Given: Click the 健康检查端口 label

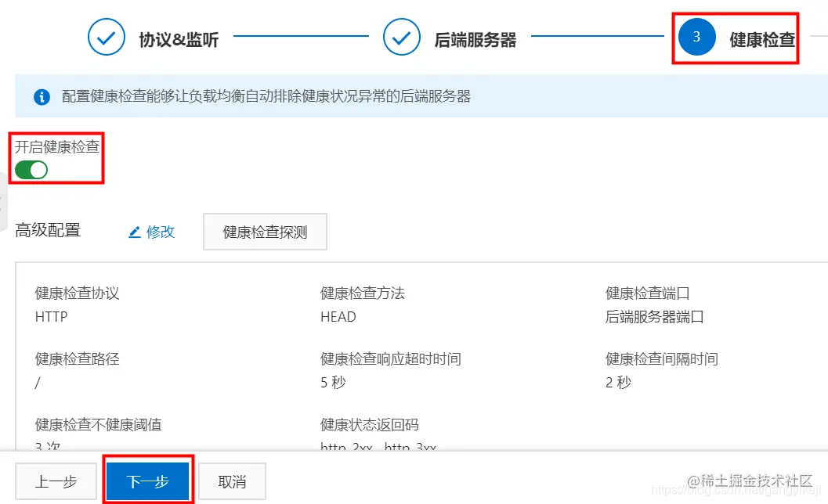Looking at the screenshot, I should point(647,293).
